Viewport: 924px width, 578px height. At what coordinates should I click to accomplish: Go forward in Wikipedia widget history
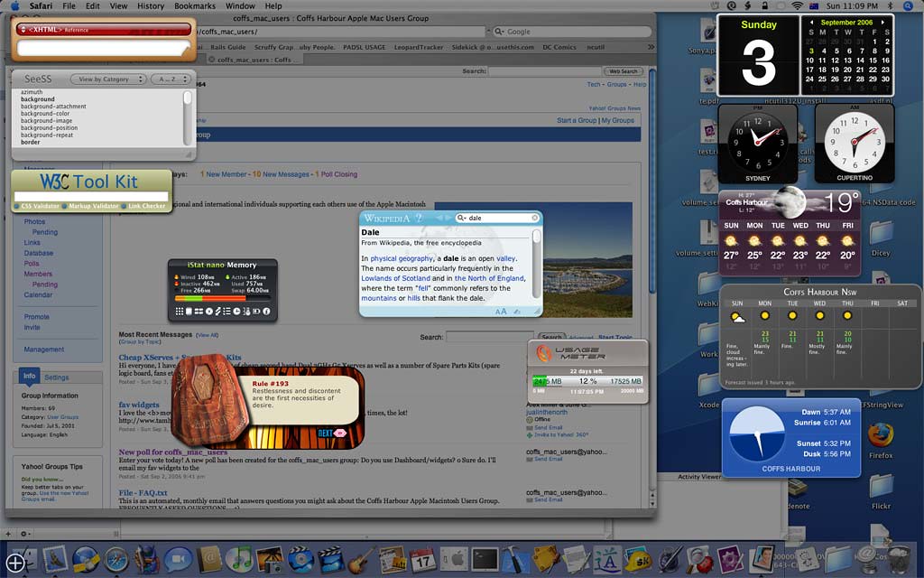click(x=448, y=218)
